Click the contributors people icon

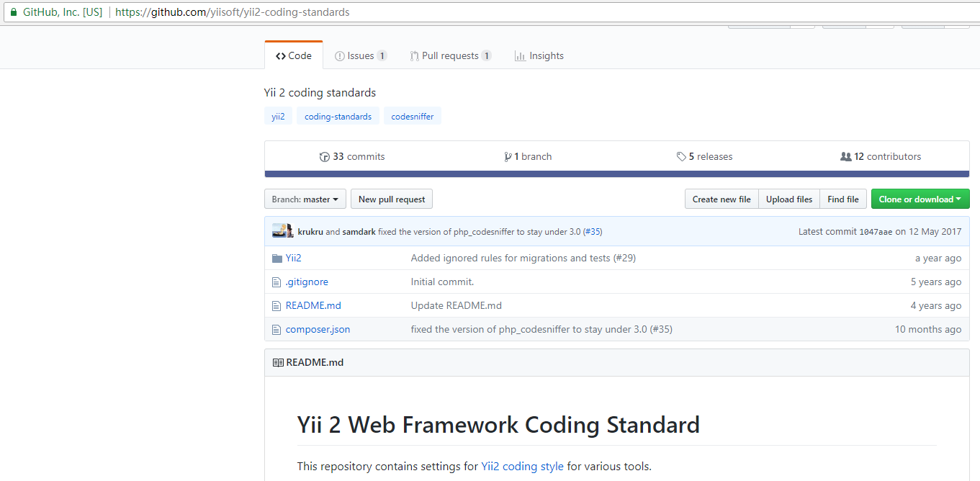(x=846, y=157)
